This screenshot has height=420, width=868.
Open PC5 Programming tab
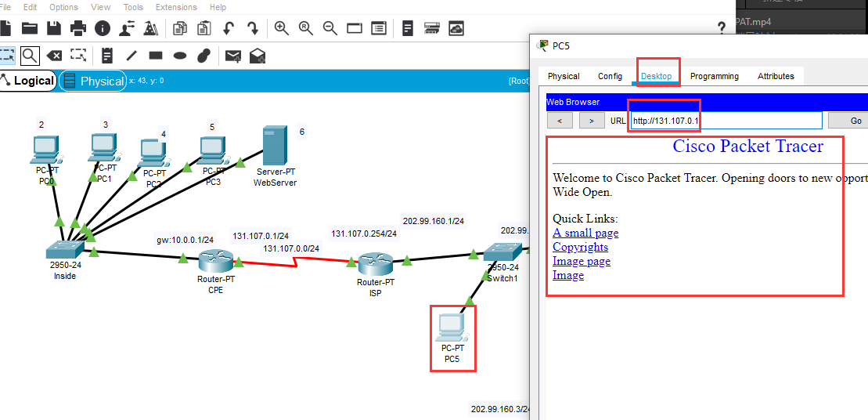click(x=714, y=77)
